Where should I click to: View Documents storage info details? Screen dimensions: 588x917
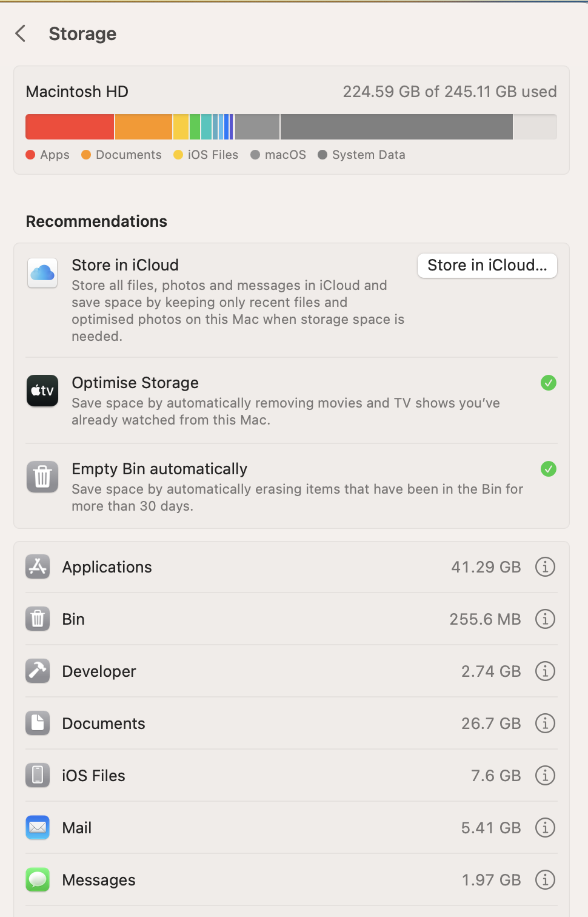(x=545, y=724)
